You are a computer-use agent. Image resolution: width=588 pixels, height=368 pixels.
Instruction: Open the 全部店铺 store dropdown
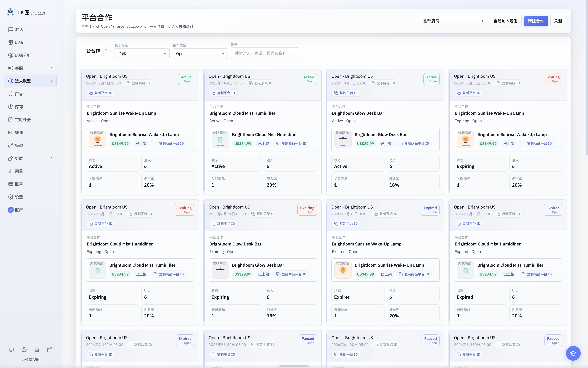point(453,21)
